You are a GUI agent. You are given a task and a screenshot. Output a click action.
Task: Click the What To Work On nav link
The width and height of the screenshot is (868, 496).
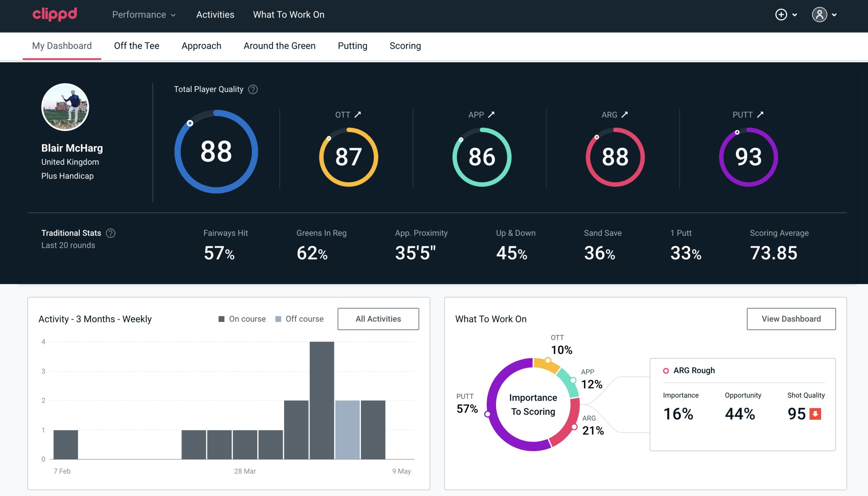click(x=288, y=15)
